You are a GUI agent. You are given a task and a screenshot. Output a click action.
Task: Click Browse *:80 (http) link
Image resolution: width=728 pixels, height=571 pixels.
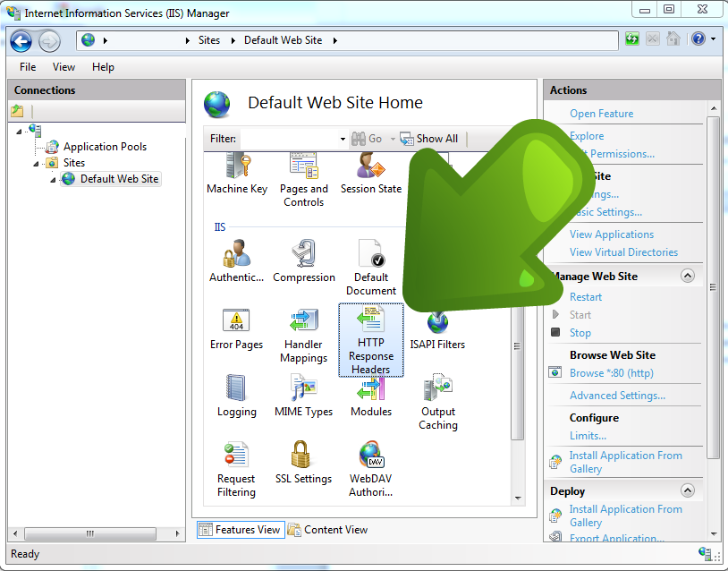click(612, 373)
